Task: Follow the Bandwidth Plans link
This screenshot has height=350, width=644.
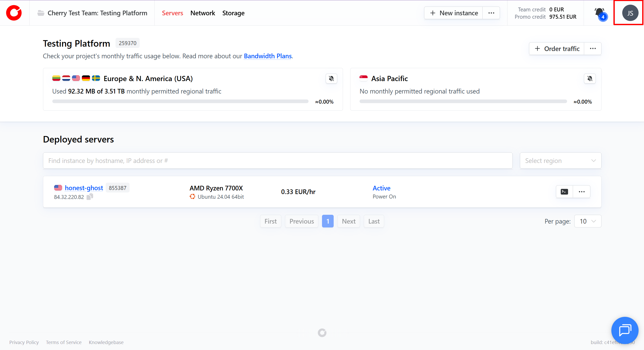Action: (268, 56)
